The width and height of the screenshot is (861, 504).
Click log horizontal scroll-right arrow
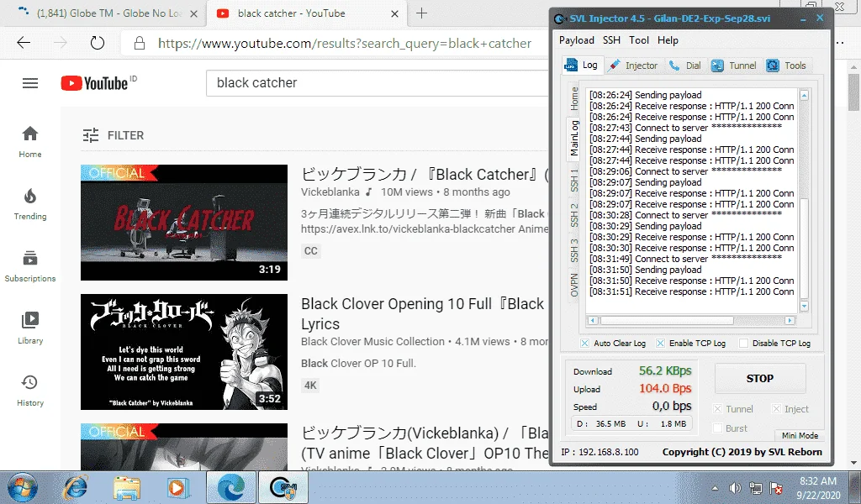tap(790, 320)
